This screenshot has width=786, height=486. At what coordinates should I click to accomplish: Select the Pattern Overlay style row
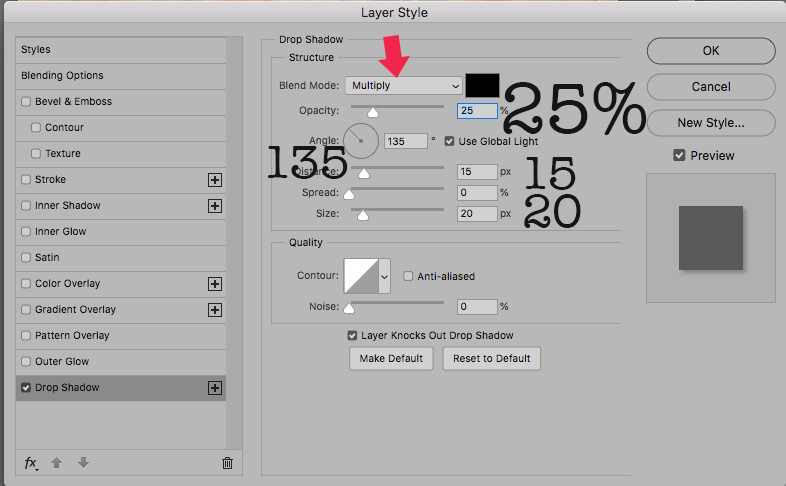(121, 336)
